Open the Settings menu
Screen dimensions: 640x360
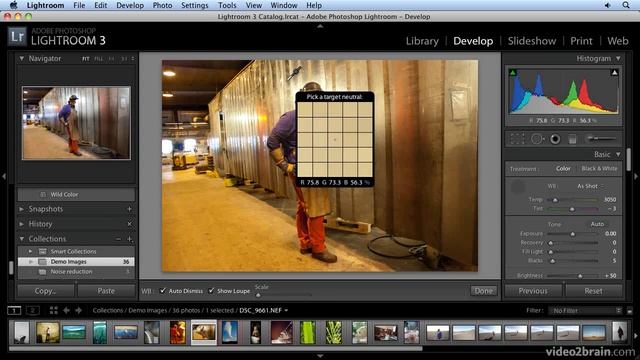(194, 5)
